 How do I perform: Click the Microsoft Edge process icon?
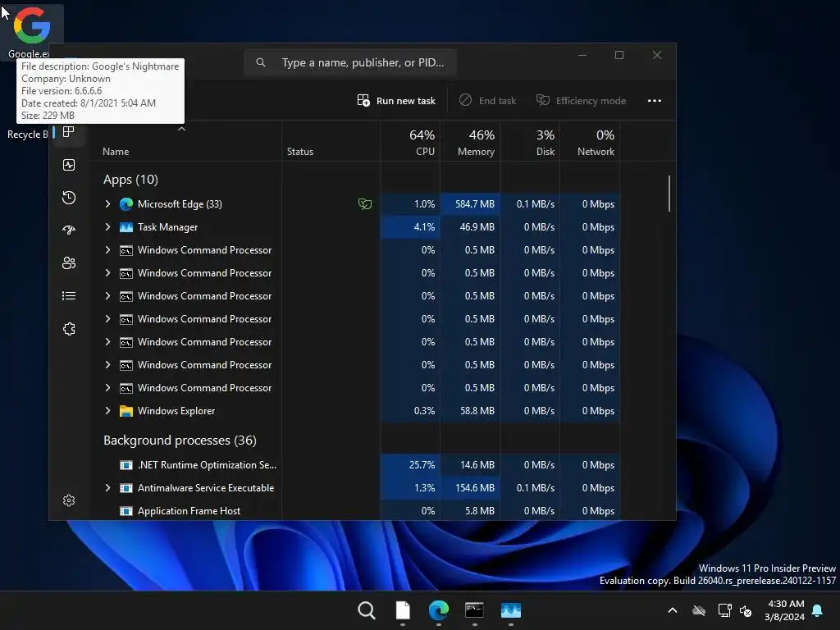point(126,204)
